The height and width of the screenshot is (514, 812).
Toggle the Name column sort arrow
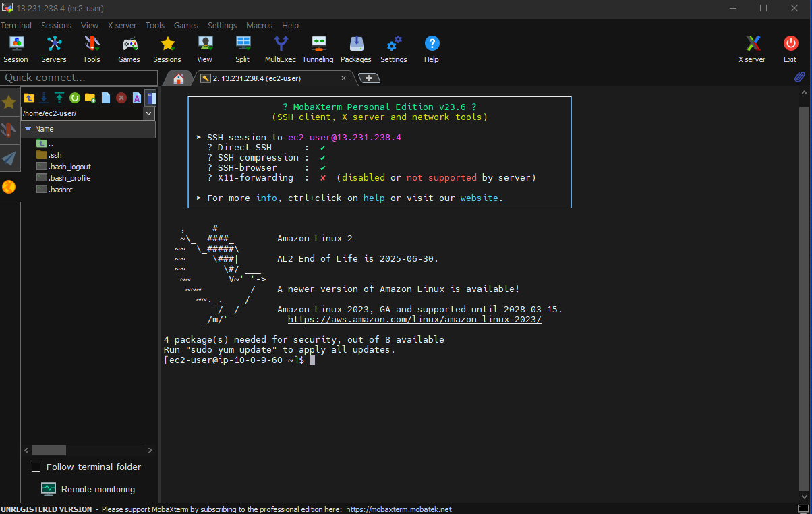click(28, 129)
